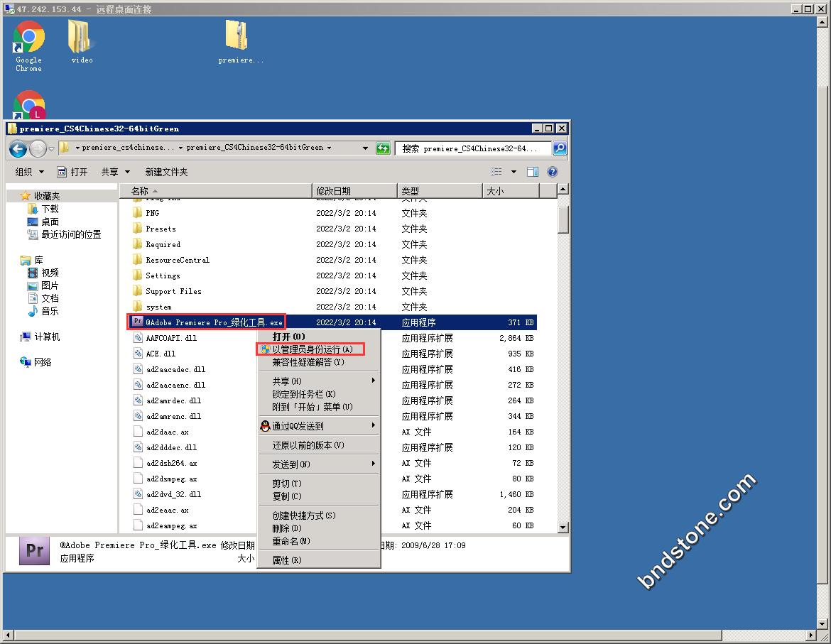Select 属性 in the context menu
Image resolution: width=831 pixels, height=644 pixels.
tap(286, 560)
